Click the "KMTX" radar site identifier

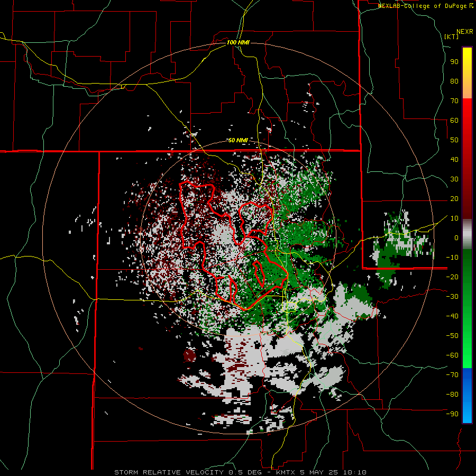286,472
